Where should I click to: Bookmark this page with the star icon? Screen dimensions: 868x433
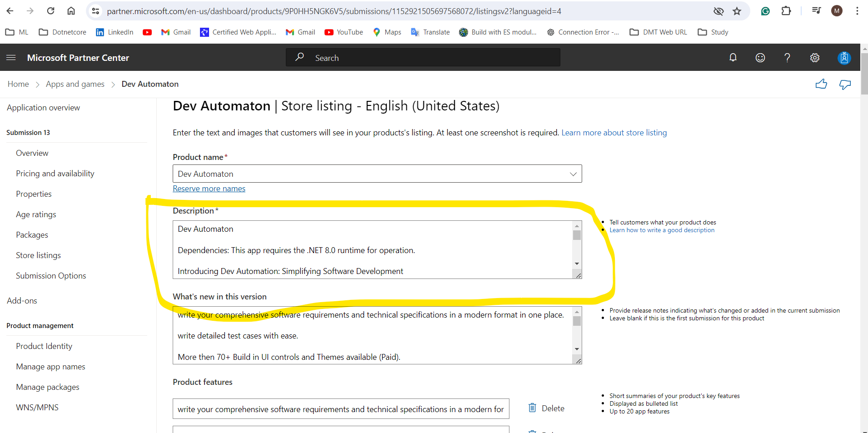(x=737, y=11)
